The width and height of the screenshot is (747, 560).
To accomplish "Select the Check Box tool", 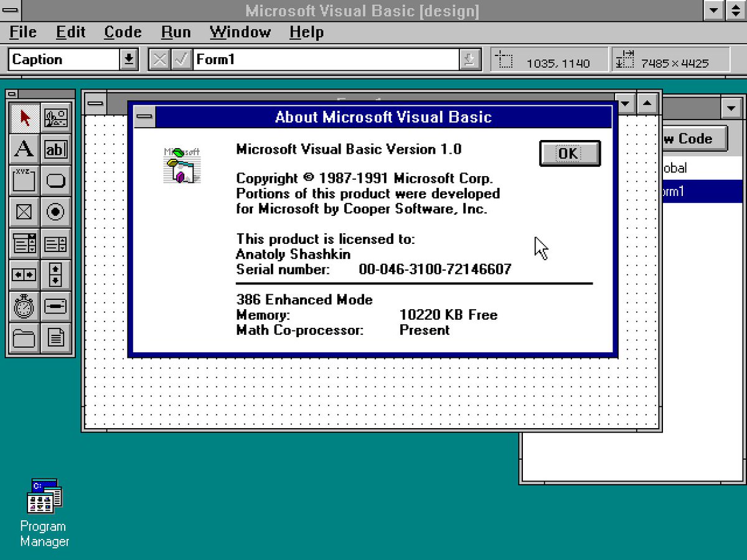I will (x=25, y=212).
